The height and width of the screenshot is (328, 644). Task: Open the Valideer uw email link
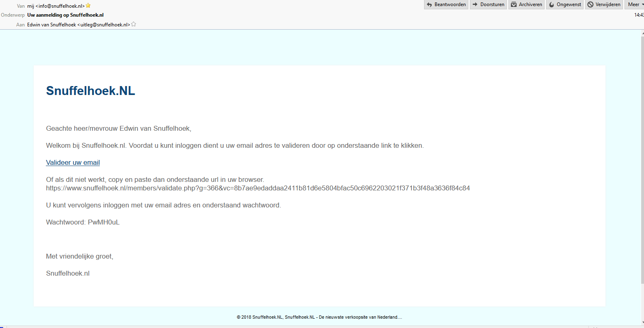click(x=73, y=162)
